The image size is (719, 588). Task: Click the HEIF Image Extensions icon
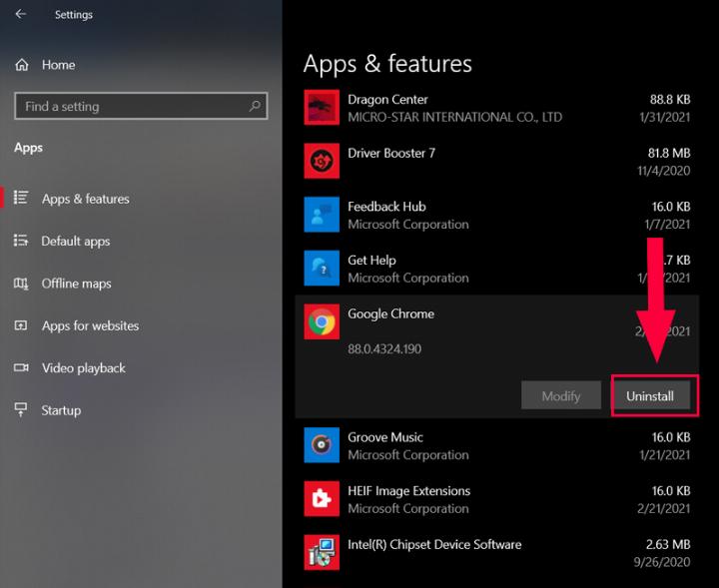[321, 499]
